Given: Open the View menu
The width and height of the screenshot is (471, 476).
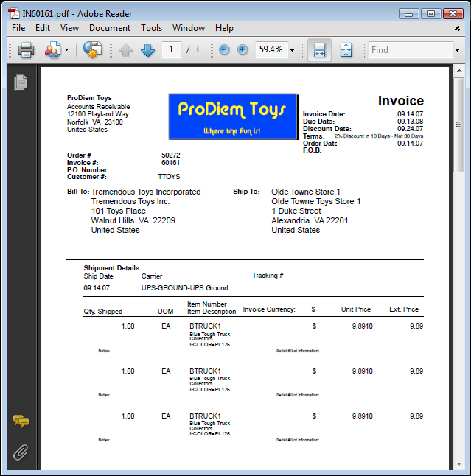Looking at the screenshot, I should coord(69,28).
